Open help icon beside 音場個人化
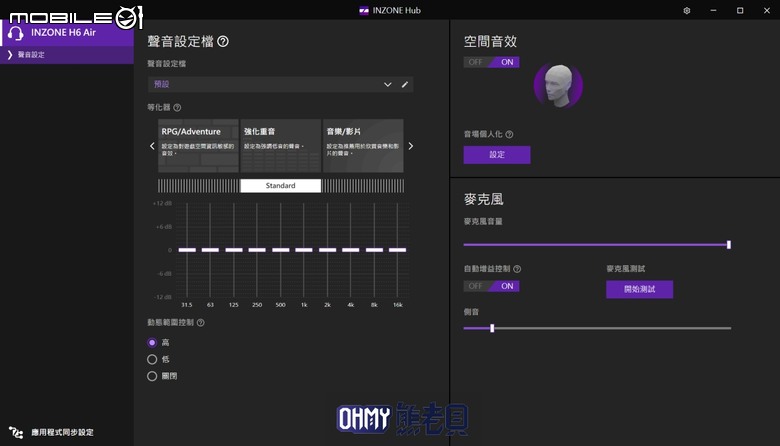 tap(509, 134)
